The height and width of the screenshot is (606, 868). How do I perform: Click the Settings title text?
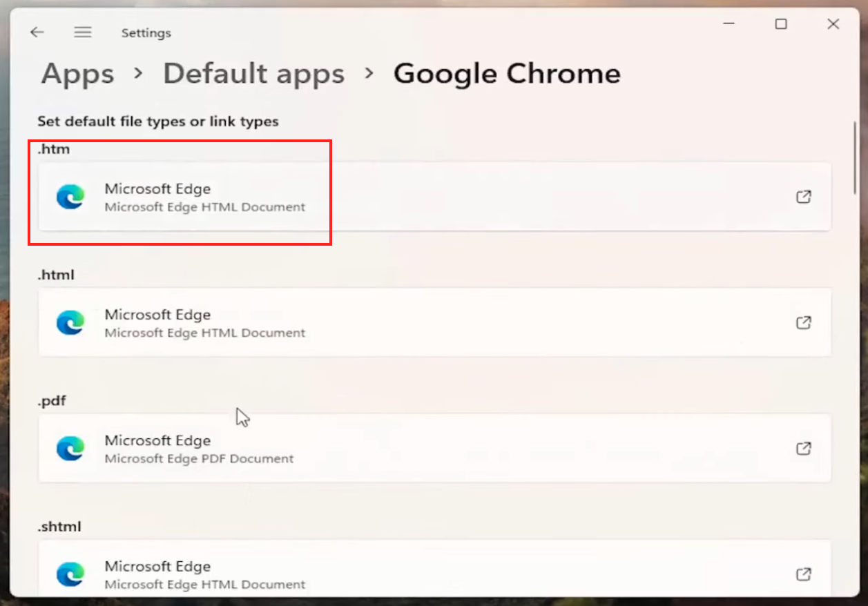click(x=146, y=33)
